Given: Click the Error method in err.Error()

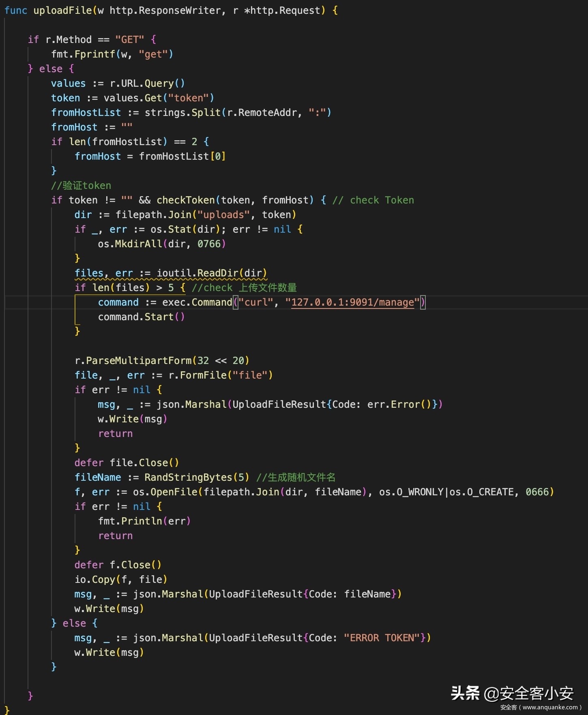Looking at the screenshot, I should [x=406, y=405].
